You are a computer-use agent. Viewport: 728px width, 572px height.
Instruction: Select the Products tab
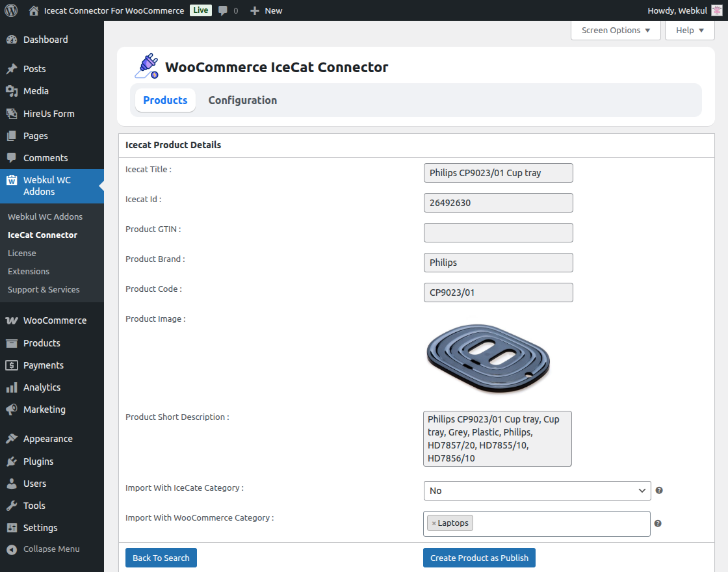(165, 100)
